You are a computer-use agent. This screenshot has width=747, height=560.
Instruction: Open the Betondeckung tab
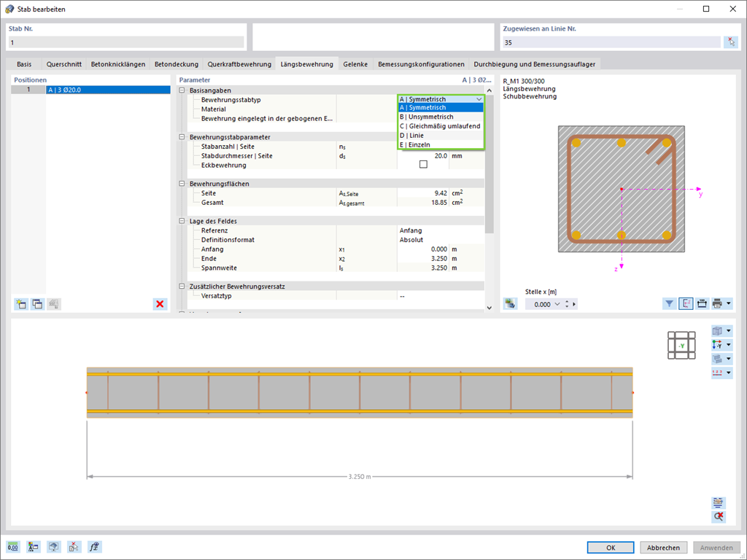click(177, 64)
